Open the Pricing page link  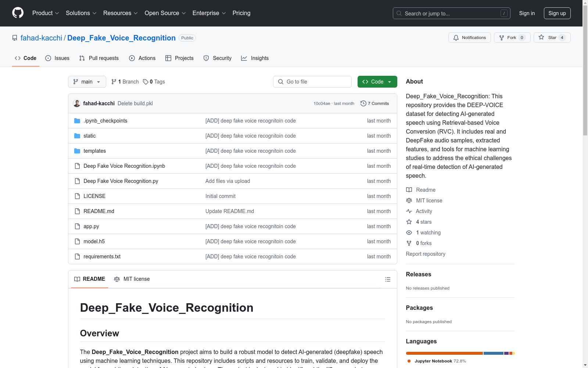coord(241,13)
